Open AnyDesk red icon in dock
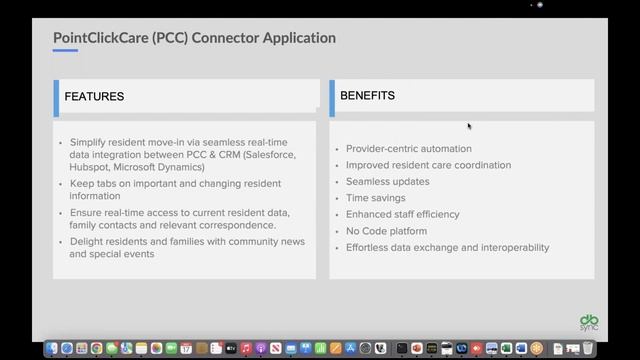Screen dimensions: 640x360 tap(476, 348)
